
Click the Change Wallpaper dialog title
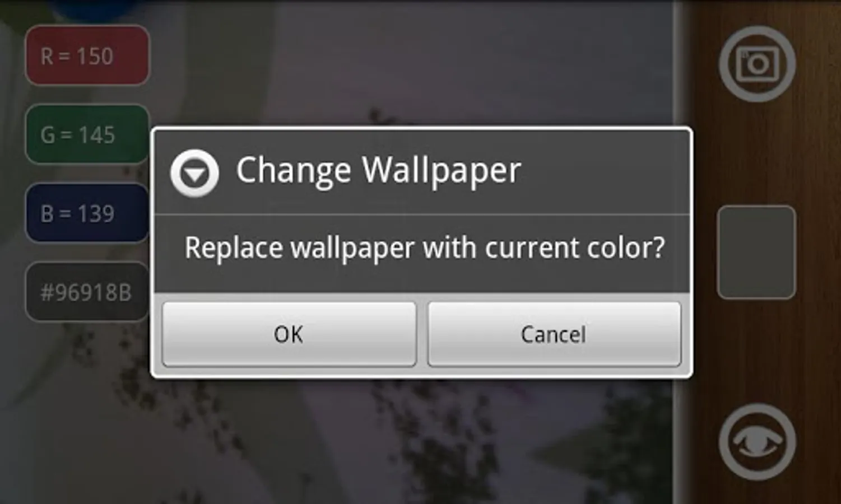378,170
